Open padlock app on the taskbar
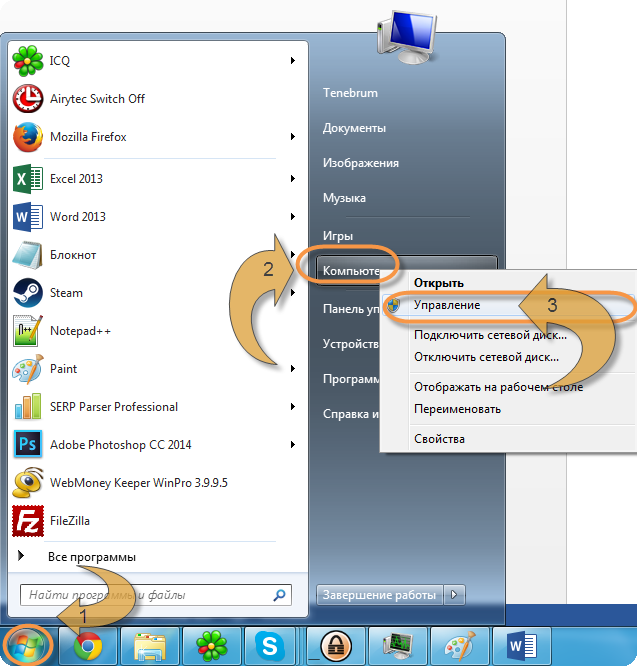Image resolution: width=637 pixels, height=666 pixels. click(335, 646)
